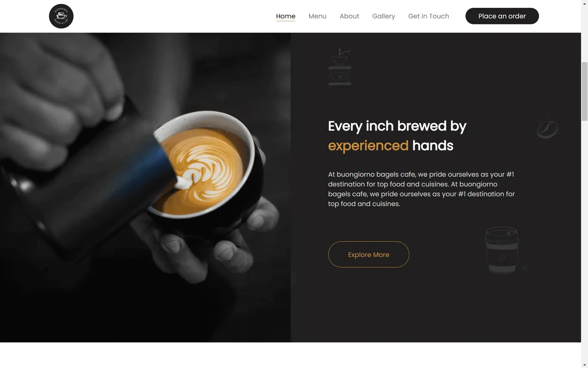
Task: Click the Place an order button
Action: 502,16
